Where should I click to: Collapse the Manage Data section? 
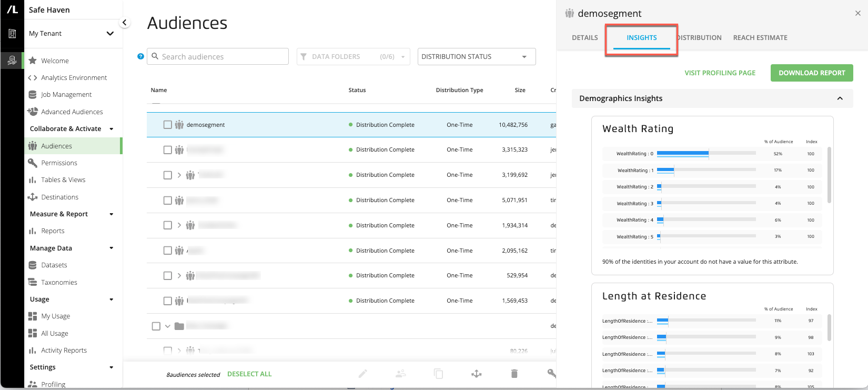pos(111,248)
